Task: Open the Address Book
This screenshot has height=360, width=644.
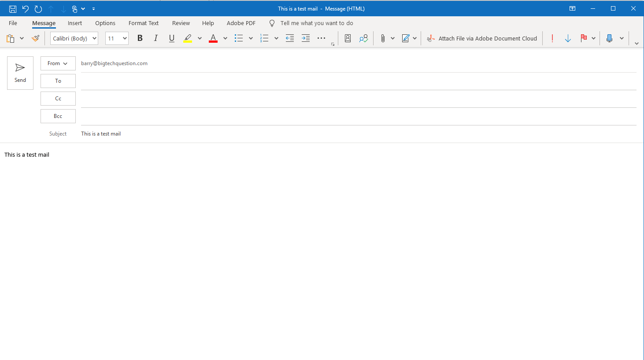Action: pos(348,38)
